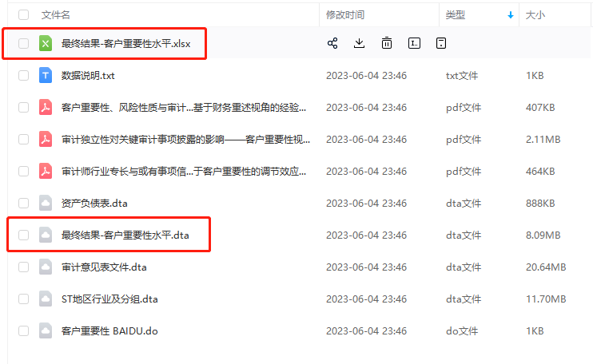
Task: Click the rename icon in hovered row
Action: (414, 43)
